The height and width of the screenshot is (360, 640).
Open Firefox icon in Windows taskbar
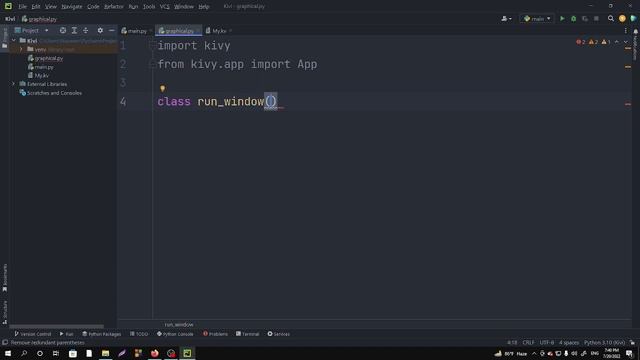(x=154, y=353)
